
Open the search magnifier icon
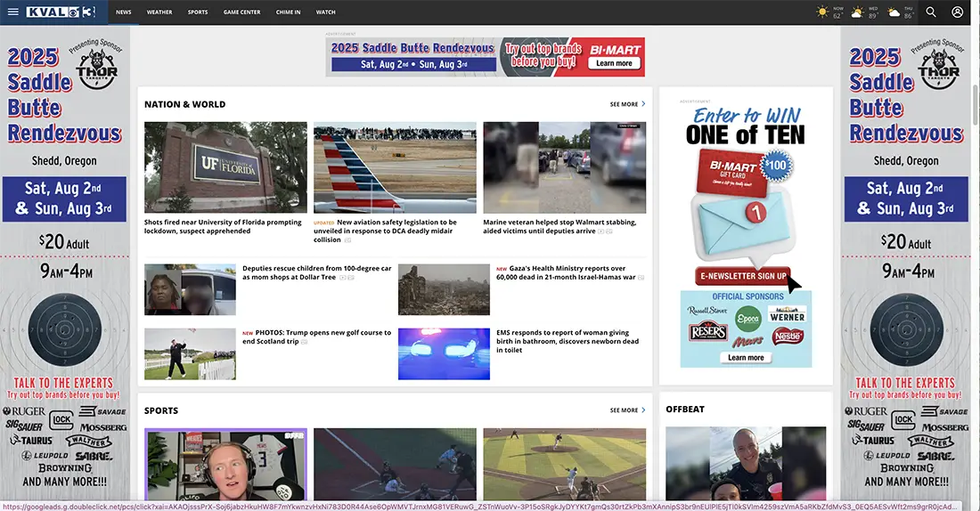[x=931, y=12]
